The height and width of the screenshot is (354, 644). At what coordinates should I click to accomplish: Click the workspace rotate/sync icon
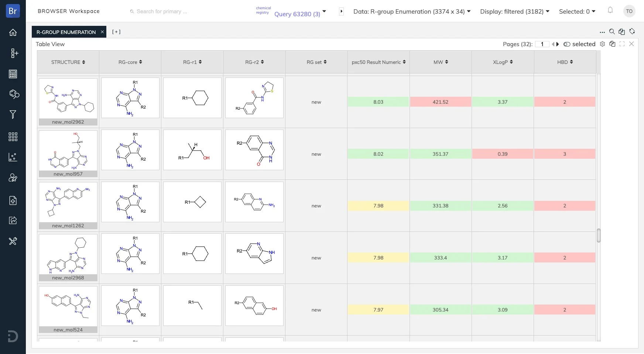[632, 31]
